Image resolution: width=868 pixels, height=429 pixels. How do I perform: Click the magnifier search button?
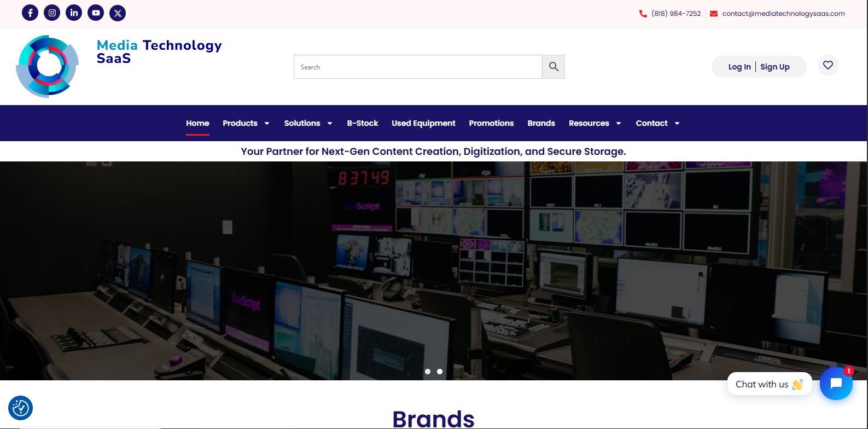[554, 67]
